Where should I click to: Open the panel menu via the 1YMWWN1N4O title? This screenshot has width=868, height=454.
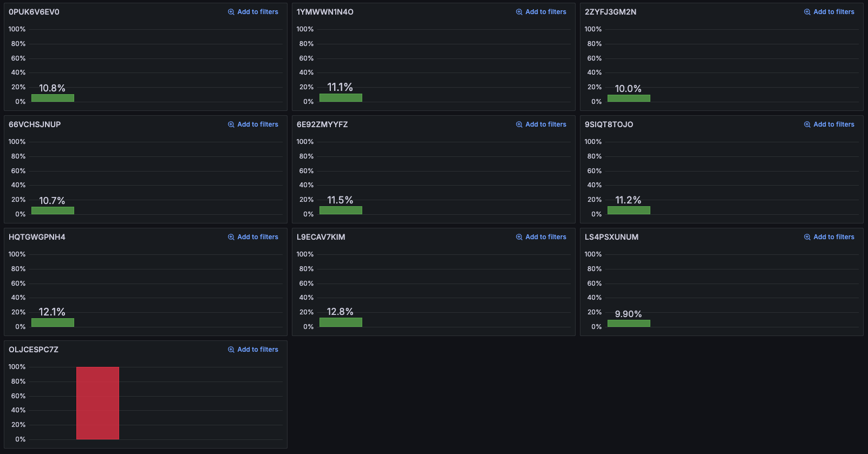coord(324,11)
